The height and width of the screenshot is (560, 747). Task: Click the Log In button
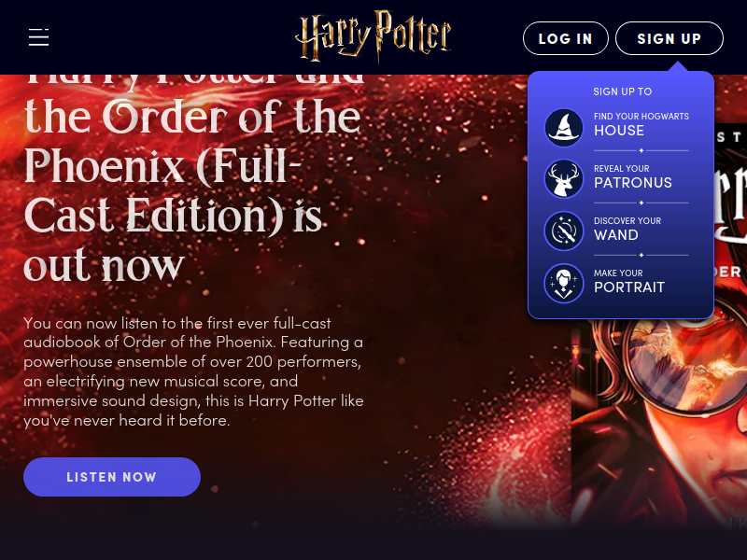pos(566,38)
